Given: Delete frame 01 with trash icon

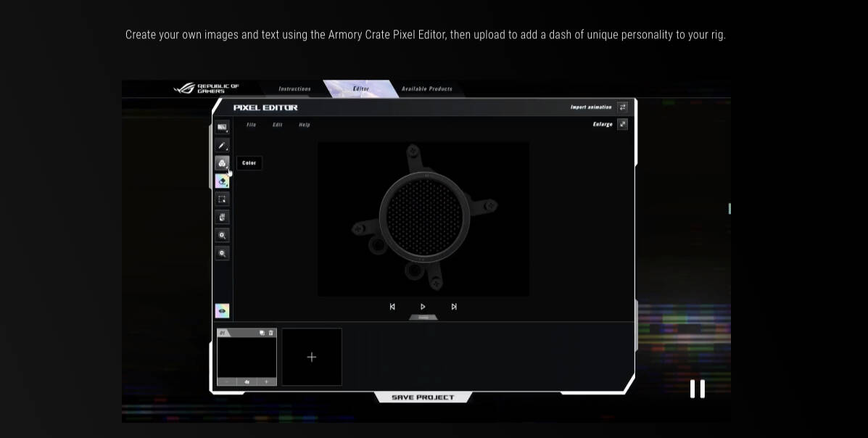Looking at the screenshot, I should 270,333.
